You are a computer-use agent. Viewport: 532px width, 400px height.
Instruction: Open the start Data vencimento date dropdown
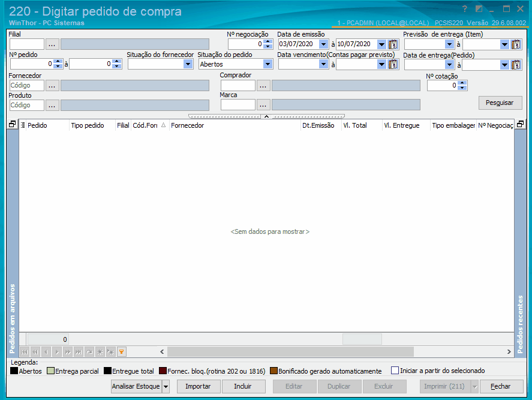pos(324,64)
